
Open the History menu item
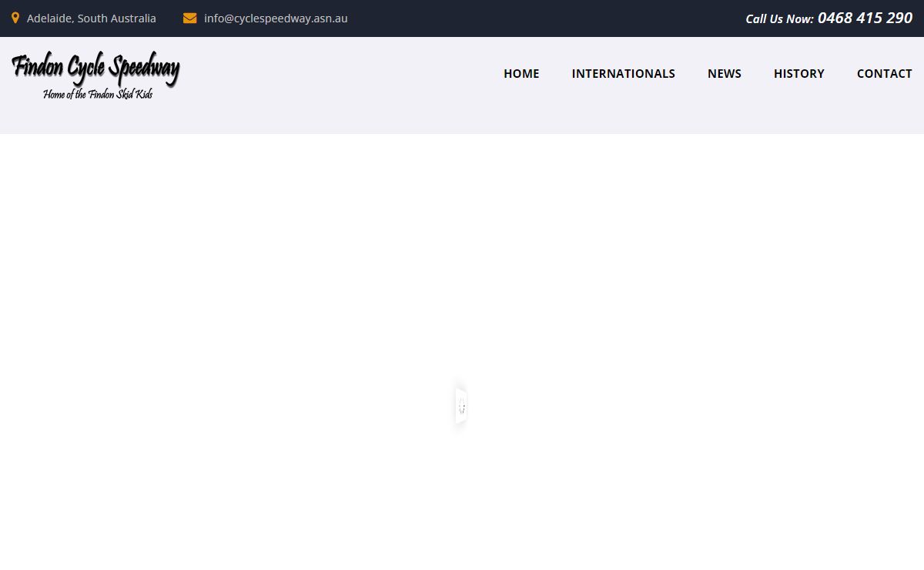coord(799,73)
